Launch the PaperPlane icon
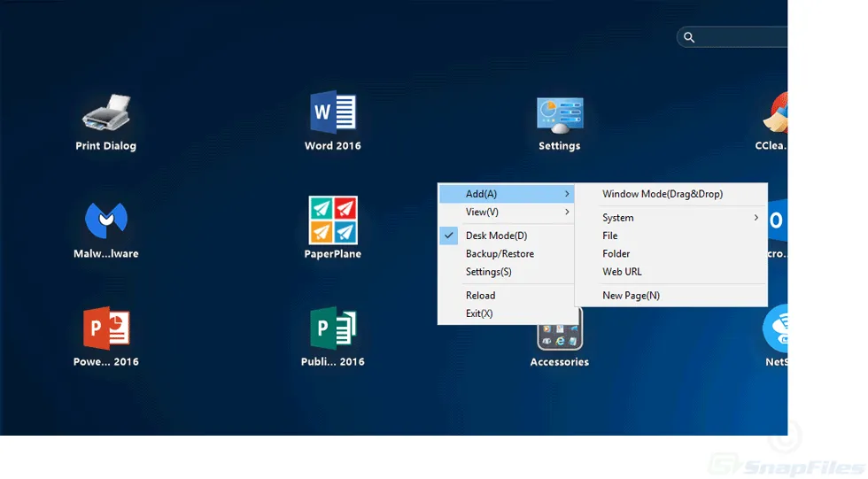The height and width of the screenshot is (479, 868). pyautogui.click(x=333, y=220)
